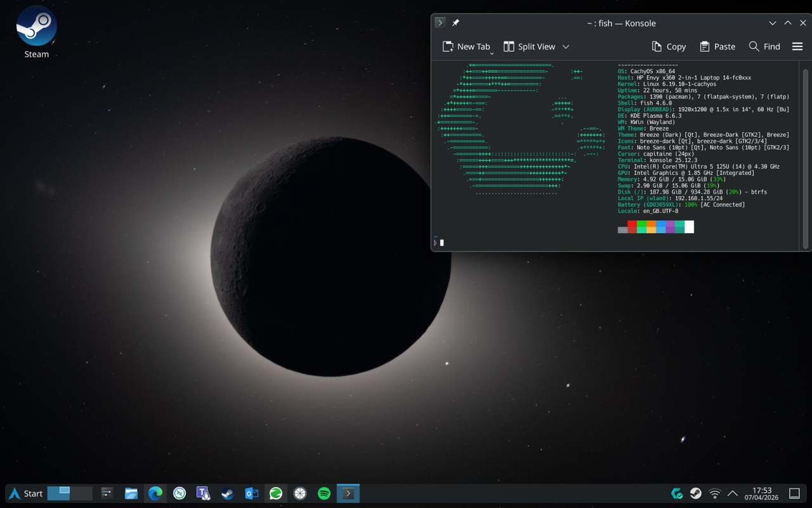Open Outlook taskbar icon
Image resolution: width=812 pixels, height=508 pixels.
252,493
